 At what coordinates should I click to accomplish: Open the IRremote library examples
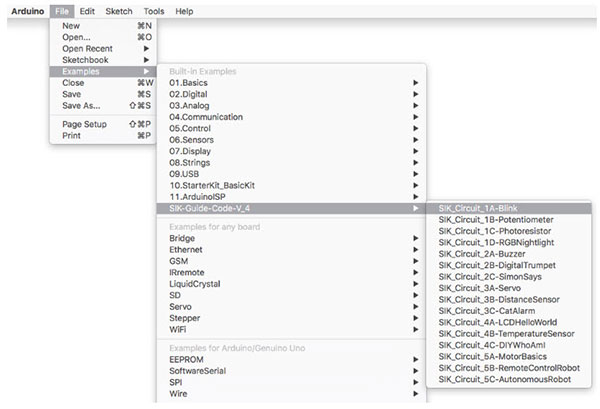[291, 272]
